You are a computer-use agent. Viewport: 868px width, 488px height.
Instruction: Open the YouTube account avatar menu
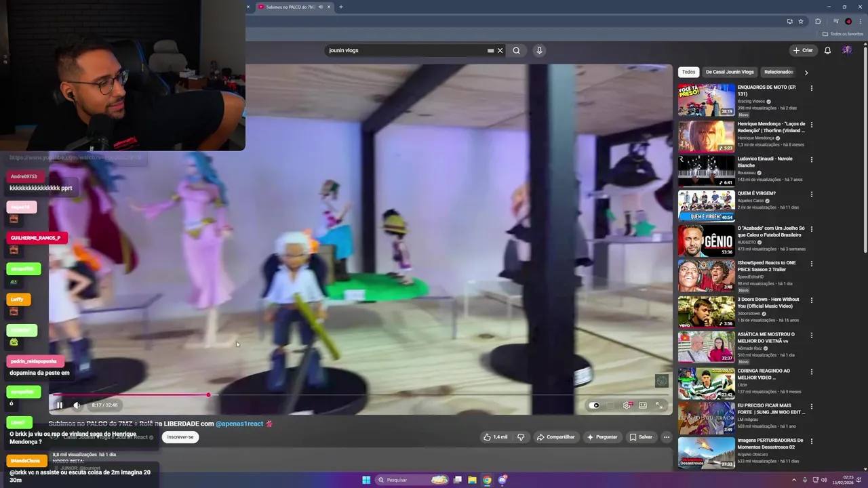coord(847,50)
